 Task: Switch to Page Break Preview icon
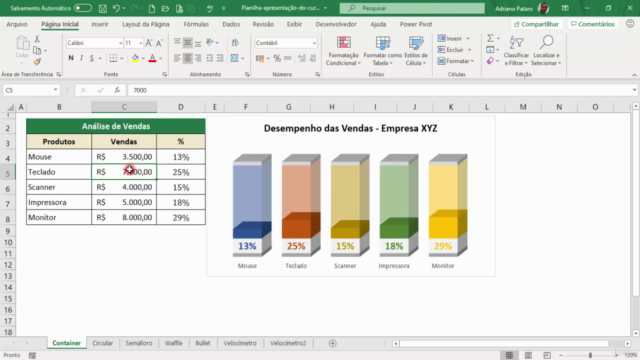(547, 356)
